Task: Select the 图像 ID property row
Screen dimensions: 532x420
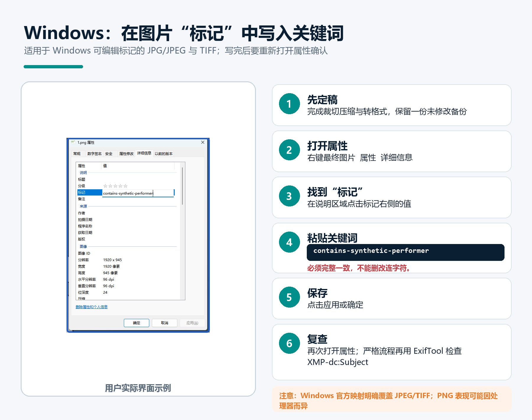Action: tap(84, 253)
